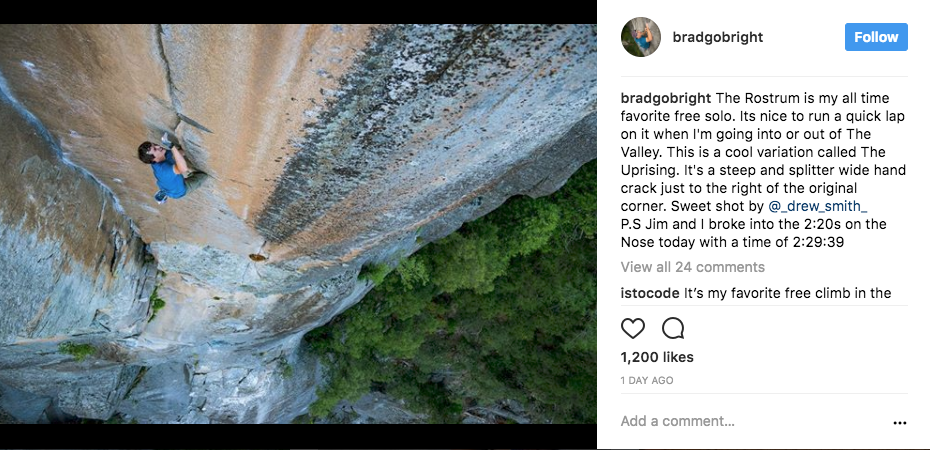This screenshot has width=930, height=450.
Task: Open the @_drew_smith_ mention link
Action: click(x=818, y=206)
